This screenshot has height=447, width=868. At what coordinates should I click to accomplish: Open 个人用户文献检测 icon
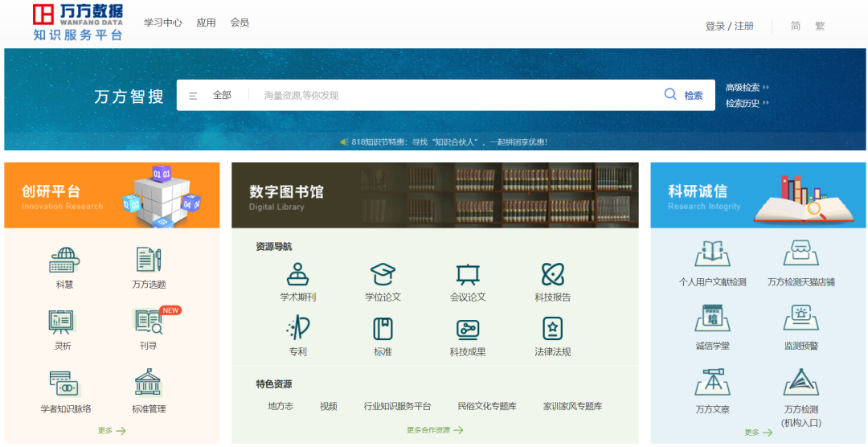point(712,254)
